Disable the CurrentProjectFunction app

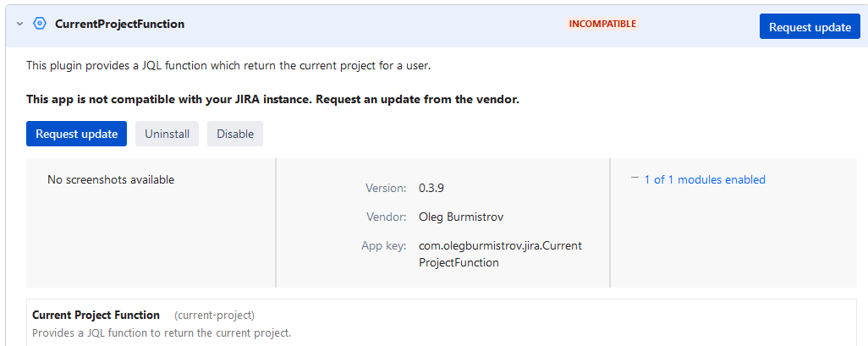pyautogui.click(x=235, y=134)
